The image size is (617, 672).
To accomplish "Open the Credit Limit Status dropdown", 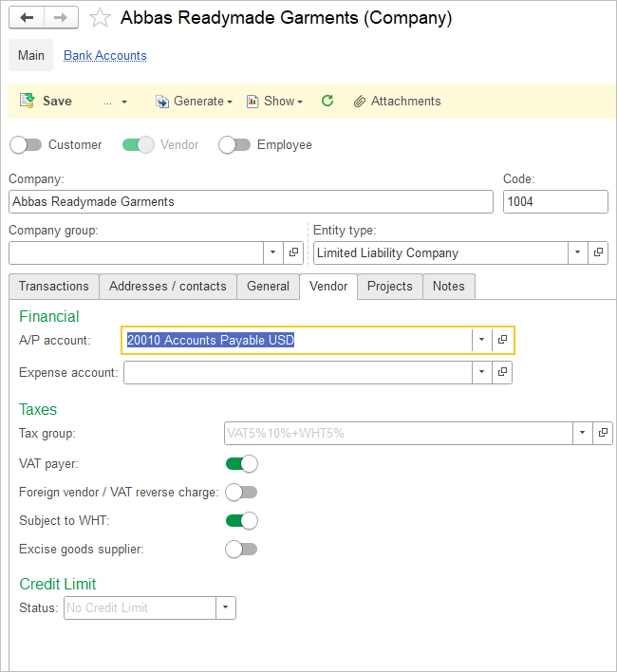I will click(x=225, y=608).
